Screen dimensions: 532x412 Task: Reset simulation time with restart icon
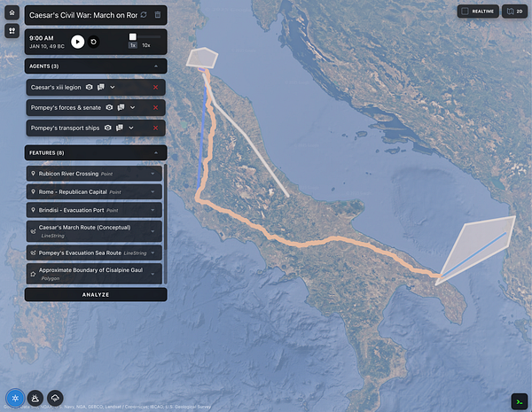point(94,42)
